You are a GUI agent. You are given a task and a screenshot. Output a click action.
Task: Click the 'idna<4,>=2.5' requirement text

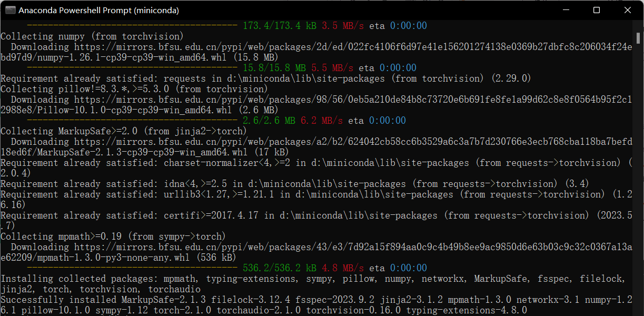195,184
